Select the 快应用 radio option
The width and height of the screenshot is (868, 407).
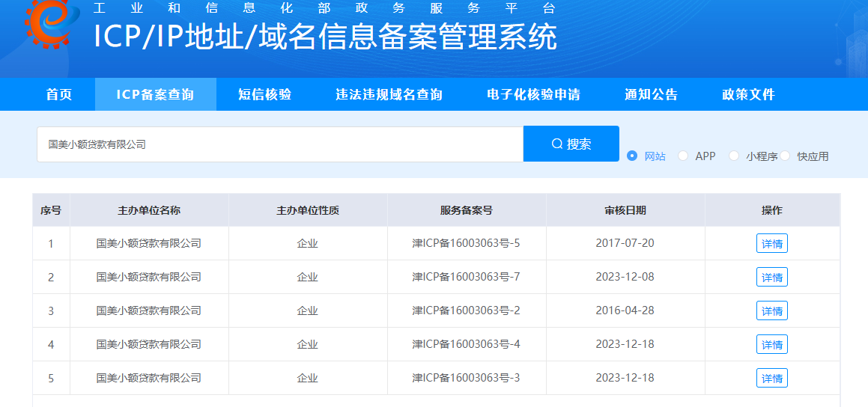coord(785,156)
